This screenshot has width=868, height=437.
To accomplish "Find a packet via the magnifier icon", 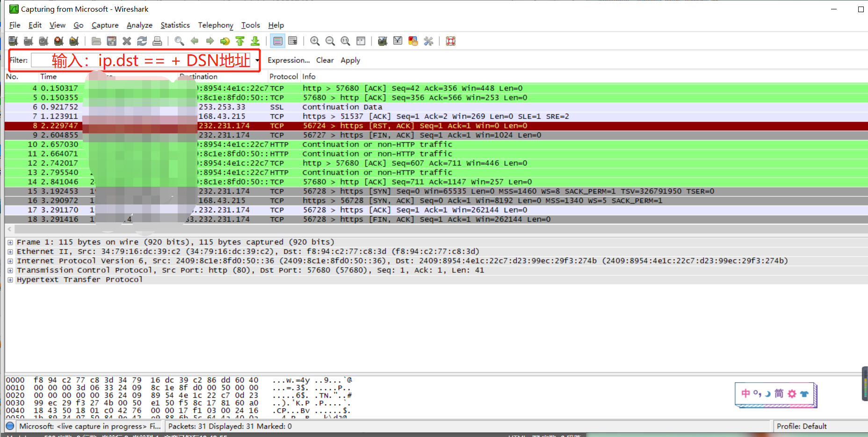I will pyautogui.click(x=179, y=41).
